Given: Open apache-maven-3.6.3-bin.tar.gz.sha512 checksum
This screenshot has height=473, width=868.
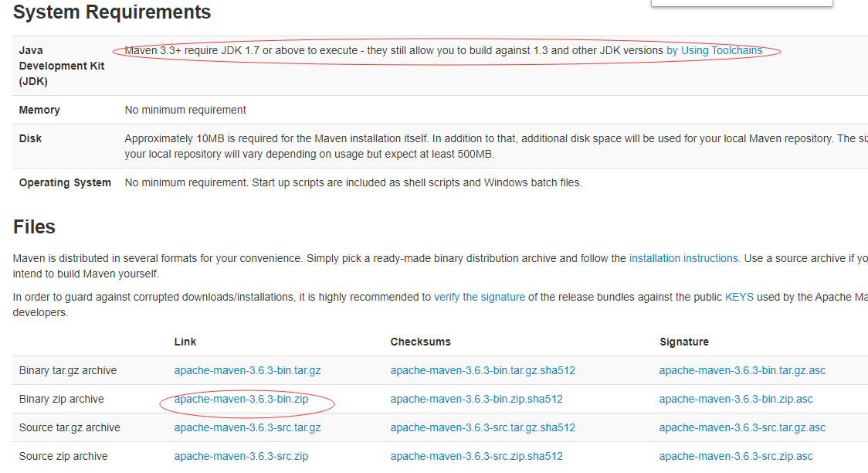Looking at the screenshot, I should 483,370.
